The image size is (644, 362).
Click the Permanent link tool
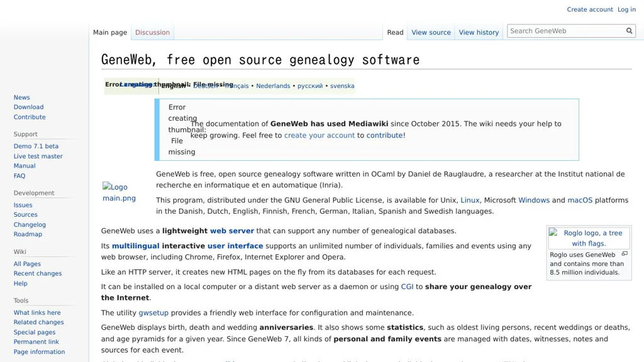coord(36,342)
